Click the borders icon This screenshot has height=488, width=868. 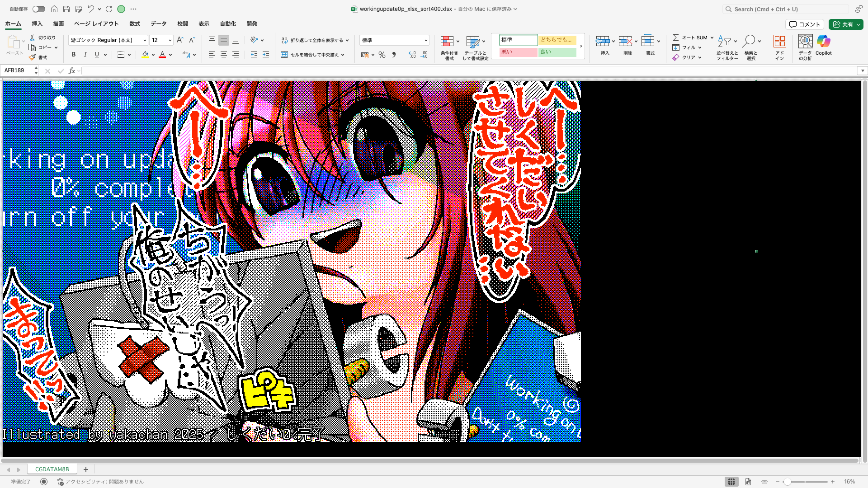pyautogui.click(x=121, y=55)
